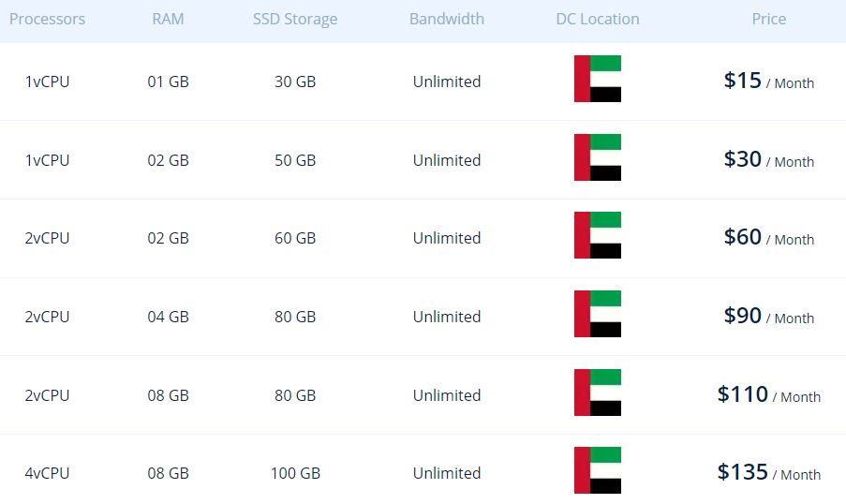Click the Bandwidth column header
Viewport: 846px width, 504px height.
(x=447, y=19)
